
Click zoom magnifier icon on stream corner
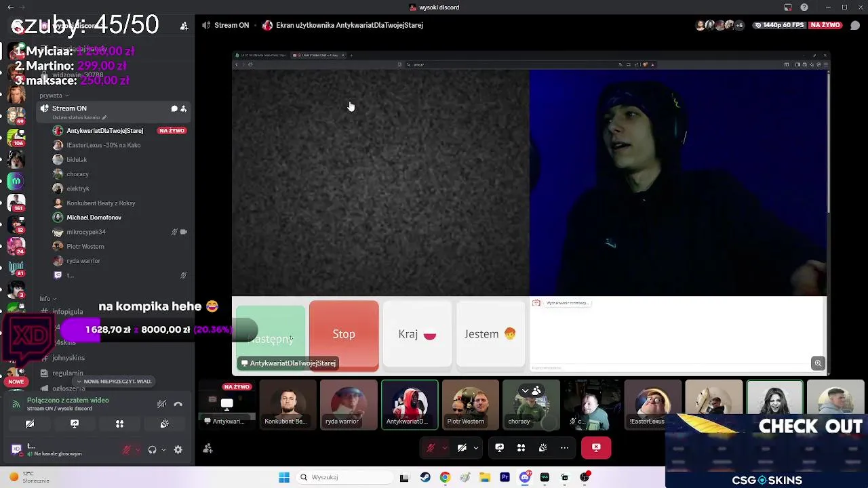tap(818, 363)
